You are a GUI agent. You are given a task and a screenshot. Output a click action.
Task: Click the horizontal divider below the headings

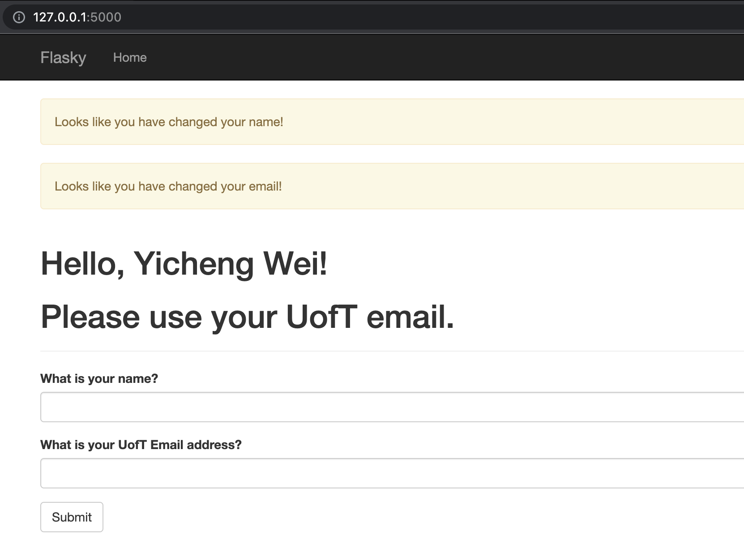392,351
